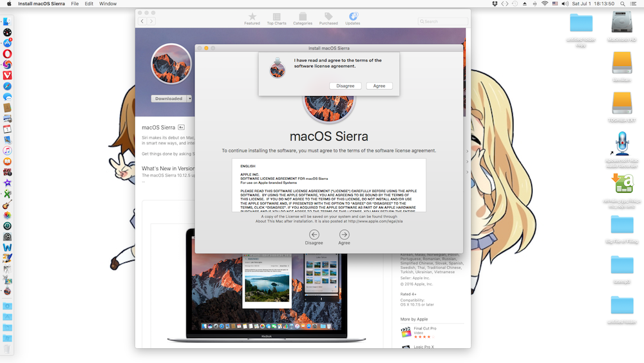The height and width of the screenshot is (363, 644).
Task: Click the App Store search field
Action: (441, 21)
